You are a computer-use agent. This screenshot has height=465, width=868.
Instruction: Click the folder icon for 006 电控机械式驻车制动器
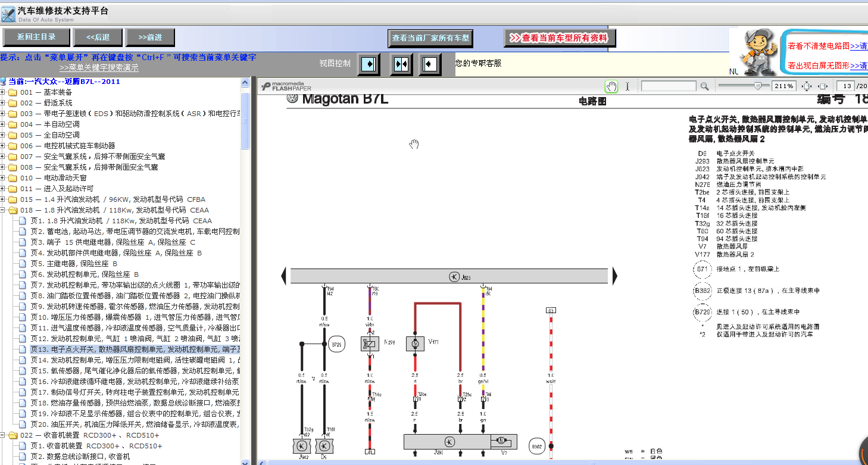click(x=13, y=146)
